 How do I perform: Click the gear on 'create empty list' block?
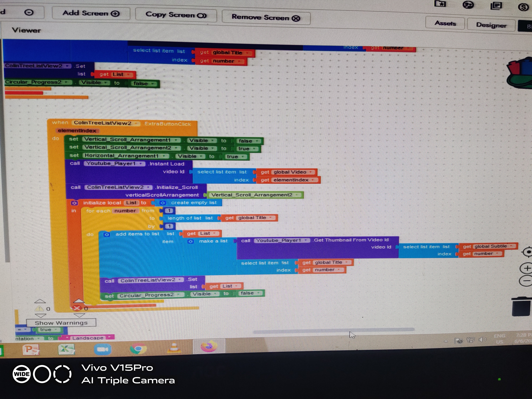tap(163, 203)
